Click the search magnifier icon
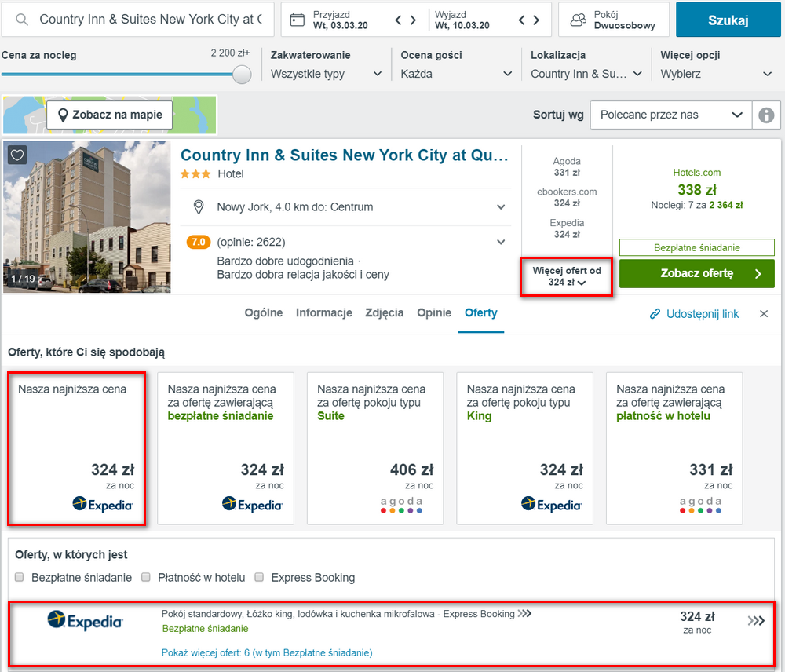Viewport: 785px width, 672px height. click(21, 20)
